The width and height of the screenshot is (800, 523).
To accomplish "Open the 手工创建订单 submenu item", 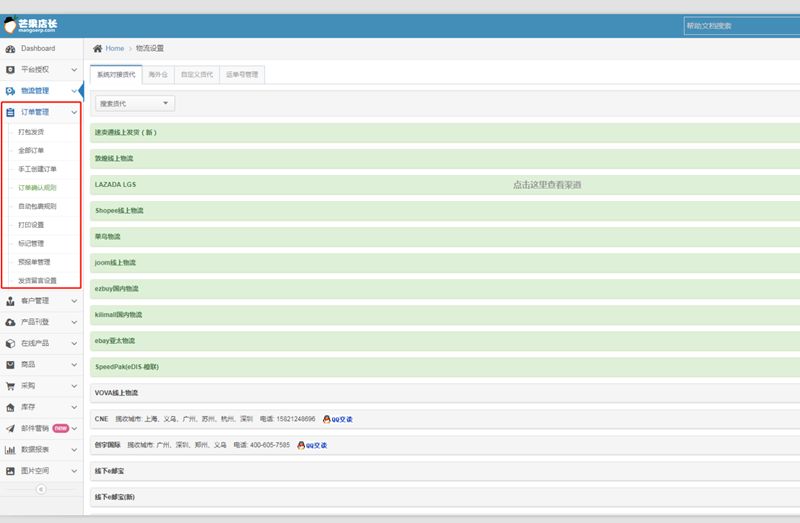I will 37,169.
